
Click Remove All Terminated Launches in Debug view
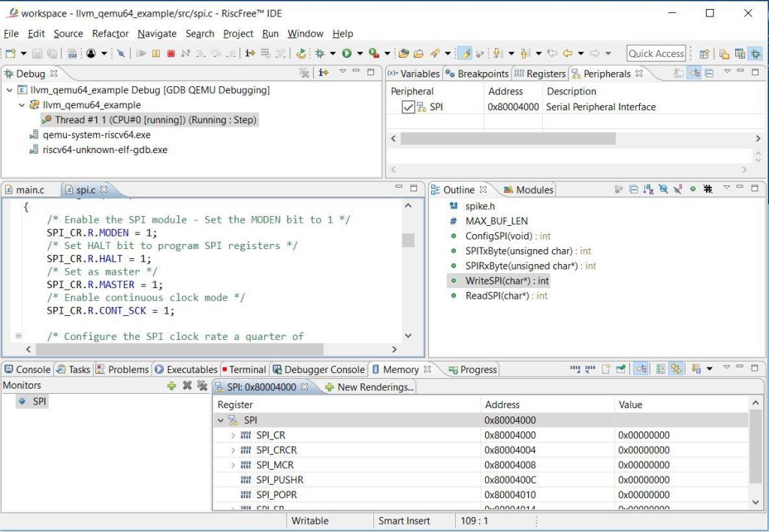coord(304,73)
